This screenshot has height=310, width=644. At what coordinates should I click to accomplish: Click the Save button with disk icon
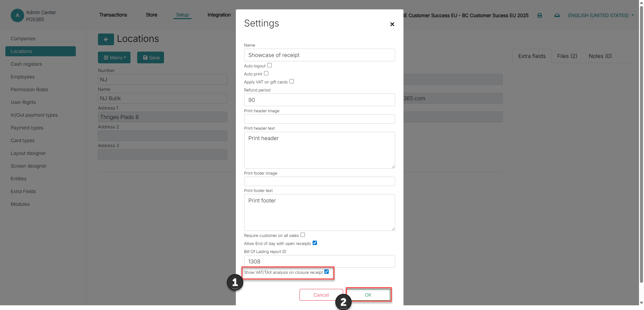(x=151, y=58)
